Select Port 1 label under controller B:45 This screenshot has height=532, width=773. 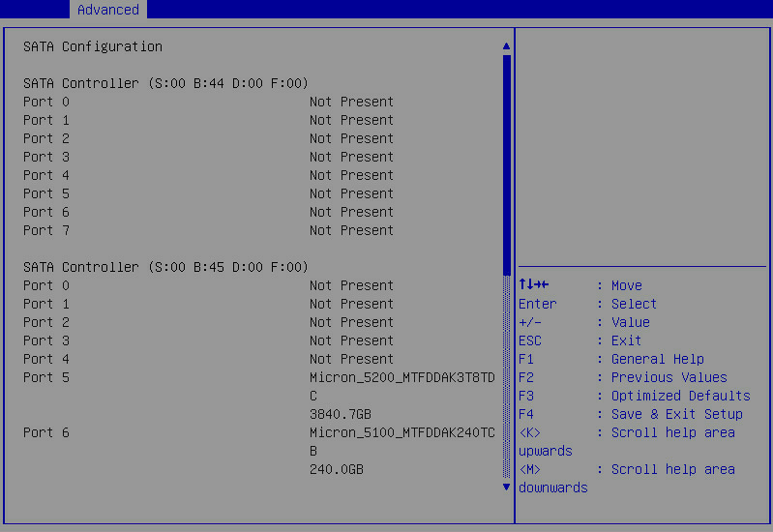[x=46, y=304]
